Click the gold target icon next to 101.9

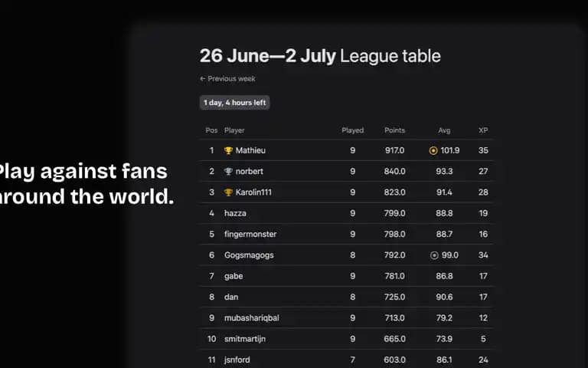coord(433,150)
